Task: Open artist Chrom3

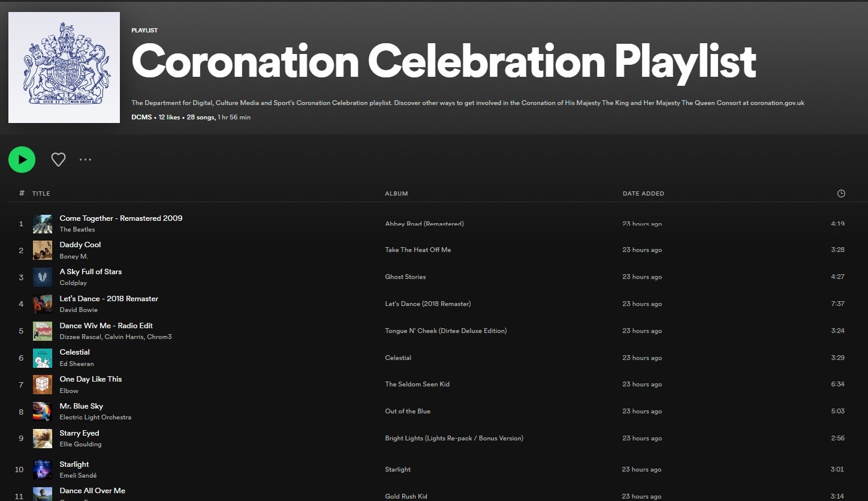Action: 159,337
